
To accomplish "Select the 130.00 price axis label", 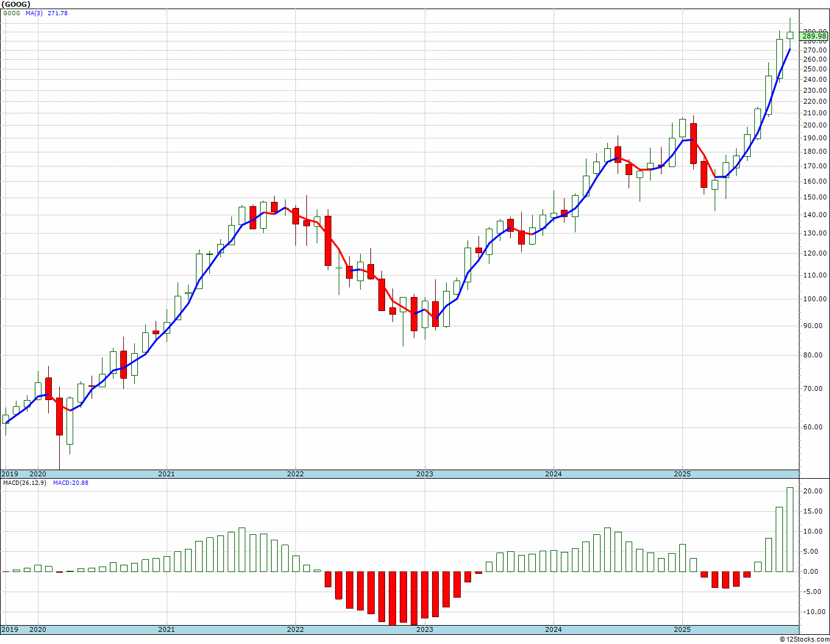I will (x=815, y=233).
